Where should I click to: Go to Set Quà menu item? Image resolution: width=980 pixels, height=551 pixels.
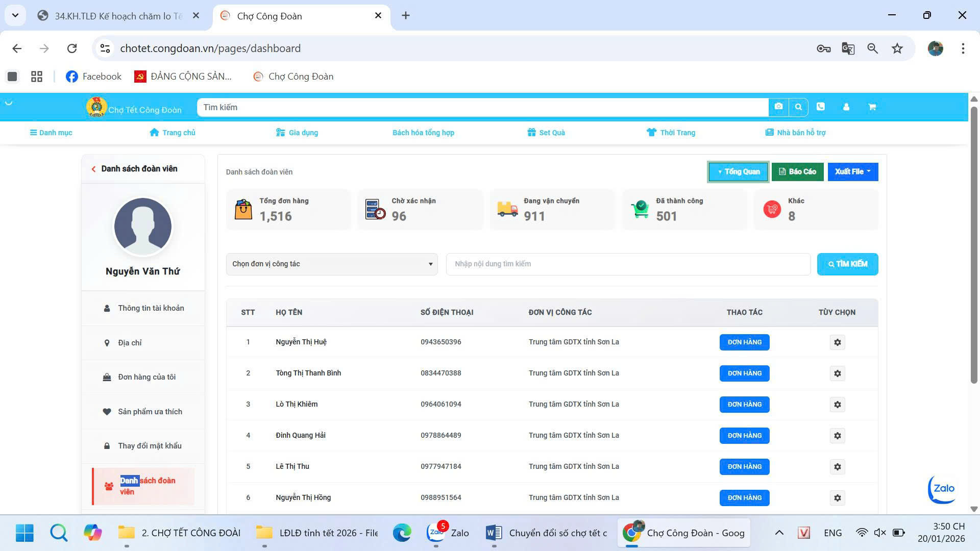(546, 133)
